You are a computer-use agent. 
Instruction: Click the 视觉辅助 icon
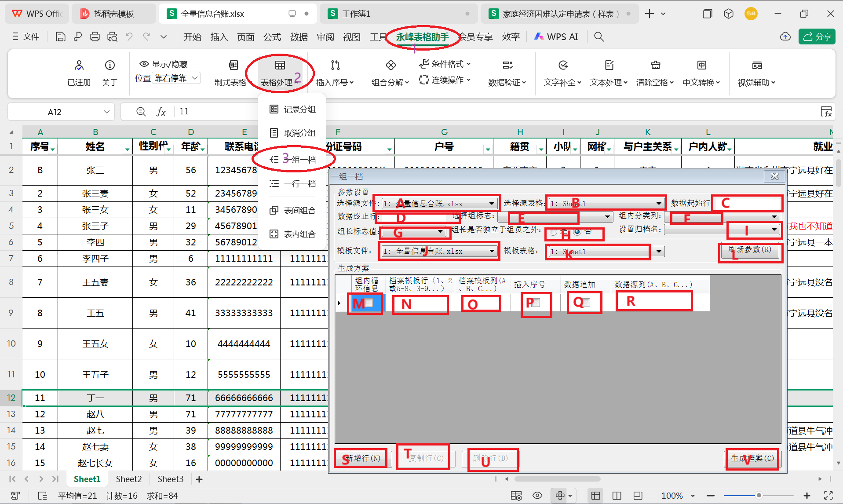757,72
